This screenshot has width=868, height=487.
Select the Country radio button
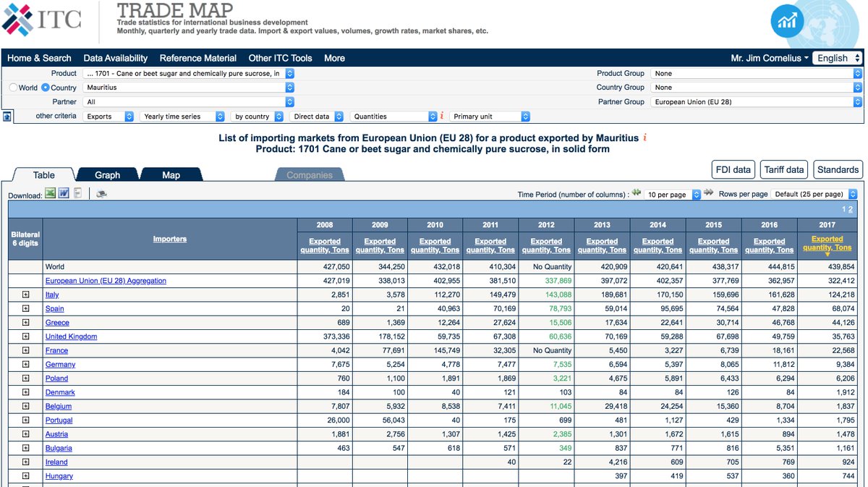[46, 88]
